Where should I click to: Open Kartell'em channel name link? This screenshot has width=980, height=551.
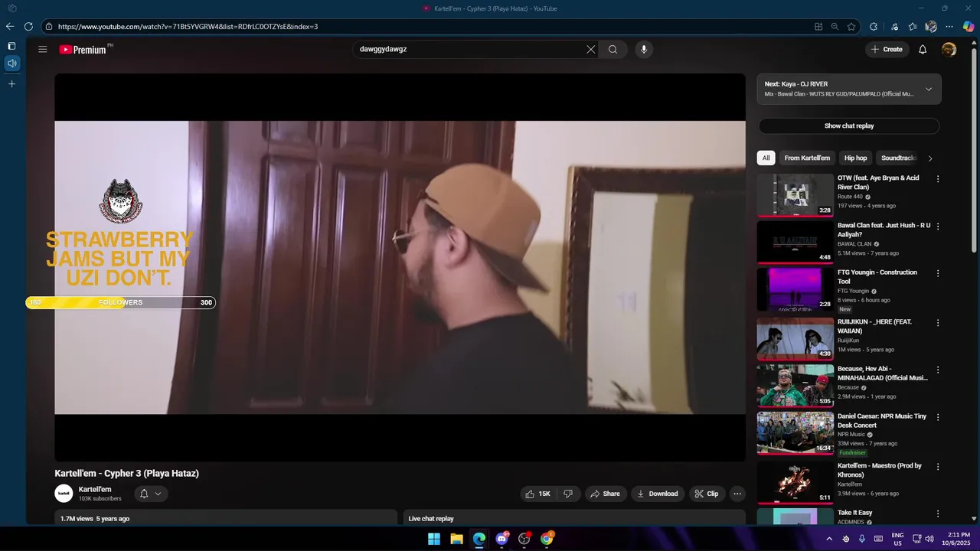[95, 489]
